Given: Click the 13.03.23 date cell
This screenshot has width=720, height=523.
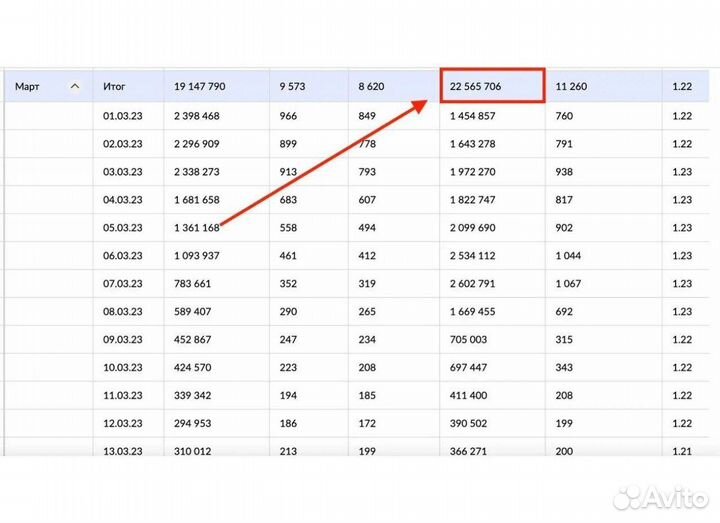Looking at the screenshot, I should click(123, 451).
